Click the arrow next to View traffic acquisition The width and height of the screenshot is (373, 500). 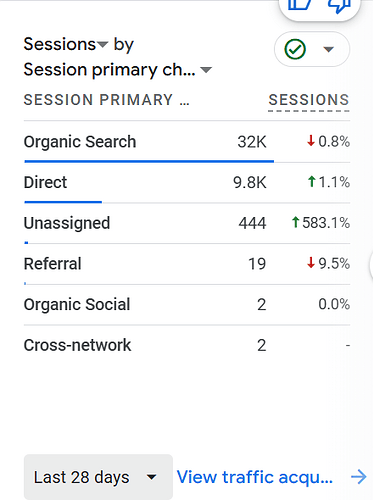359,477
